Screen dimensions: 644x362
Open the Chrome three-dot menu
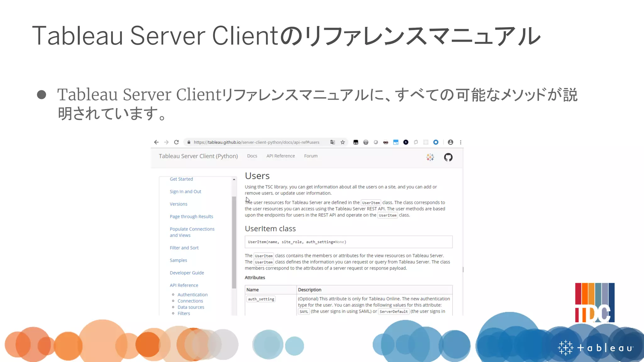coord(461,142)
